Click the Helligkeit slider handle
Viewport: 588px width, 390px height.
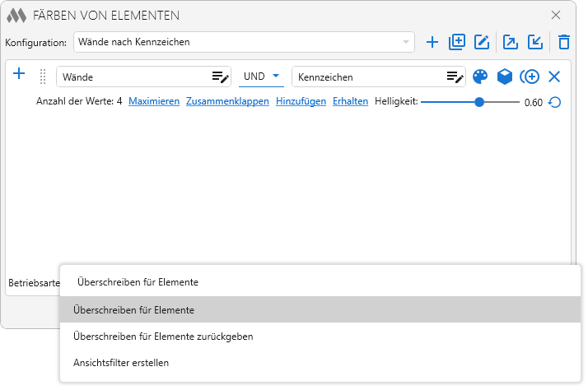coord(479,102)
